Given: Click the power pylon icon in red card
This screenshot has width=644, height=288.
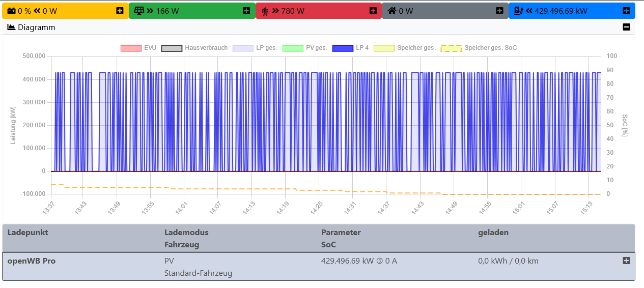Looking at the screenshot, I should point(265,11).
